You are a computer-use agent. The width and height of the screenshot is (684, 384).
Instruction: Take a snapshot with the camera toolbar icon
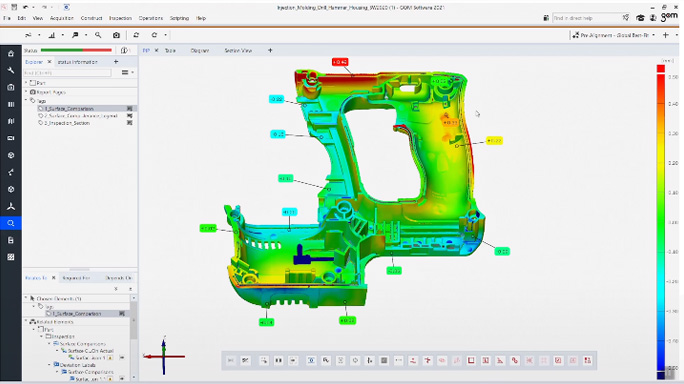[116, 35]
